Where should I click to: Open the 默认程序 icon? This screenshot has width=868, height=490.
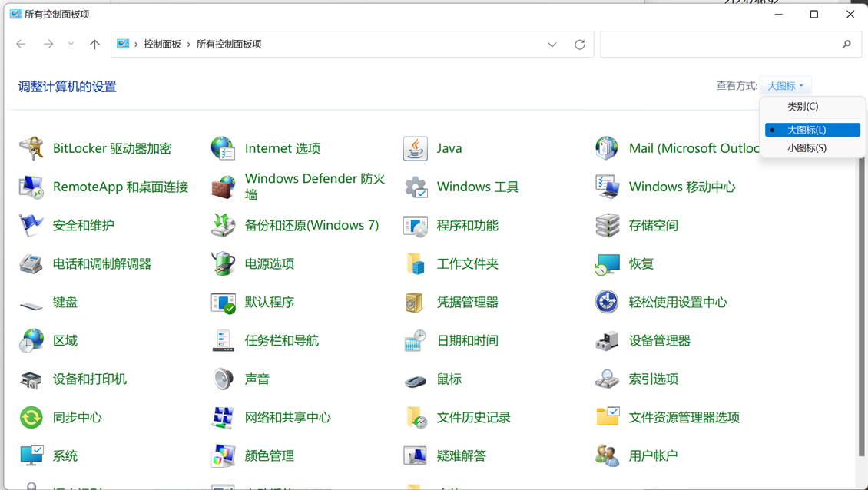[x=223, y=303]
